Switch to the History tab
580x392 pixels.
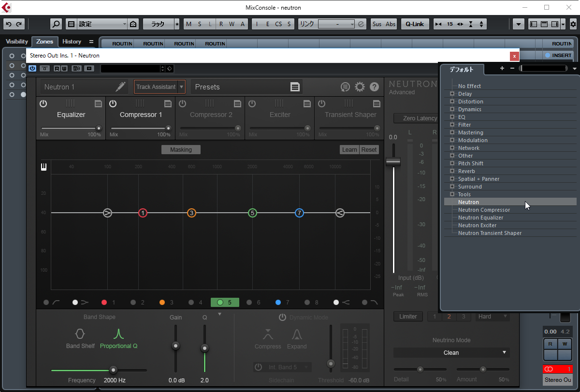(72, 42)
